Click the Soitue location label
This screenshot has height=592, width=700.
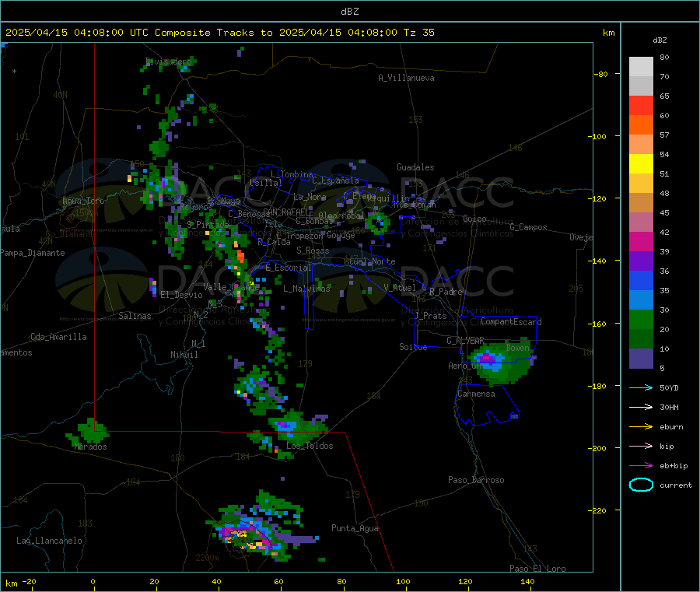pyautogui.click(x=413, y=347)
